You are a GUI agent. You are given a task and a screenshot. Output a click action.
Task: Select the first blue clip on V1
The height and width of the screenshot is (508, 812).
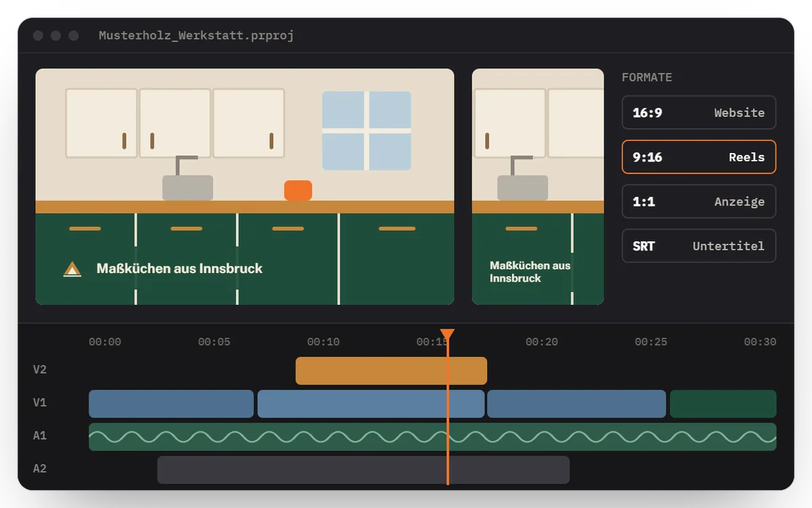pos(171,404)
